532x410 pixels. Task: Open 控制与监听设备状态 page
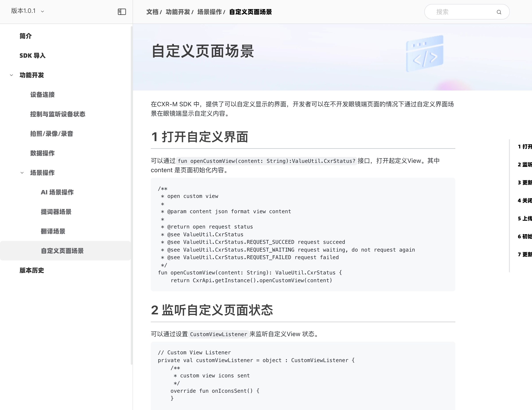[58, 114]
